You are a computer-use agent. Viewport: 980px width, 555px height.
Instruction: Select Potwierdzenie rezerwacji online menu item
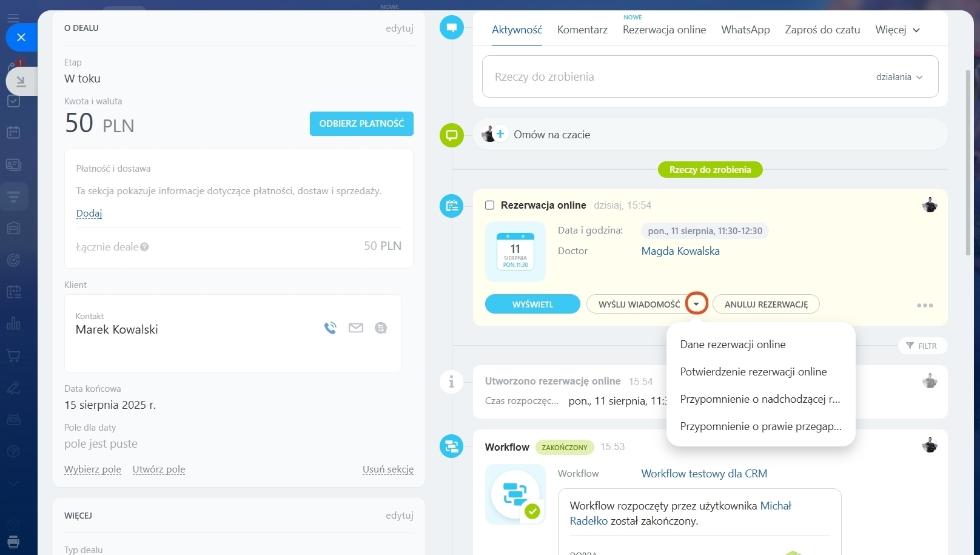(x=753, y=372)
